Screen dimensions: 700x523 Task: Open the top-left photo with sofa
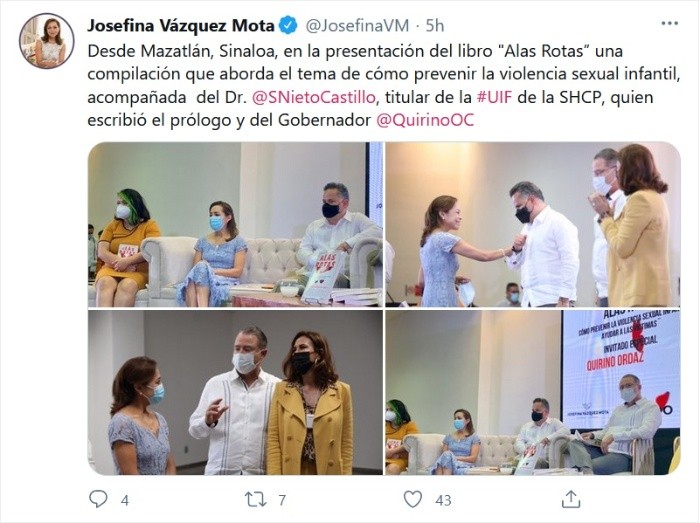(235, 224)
